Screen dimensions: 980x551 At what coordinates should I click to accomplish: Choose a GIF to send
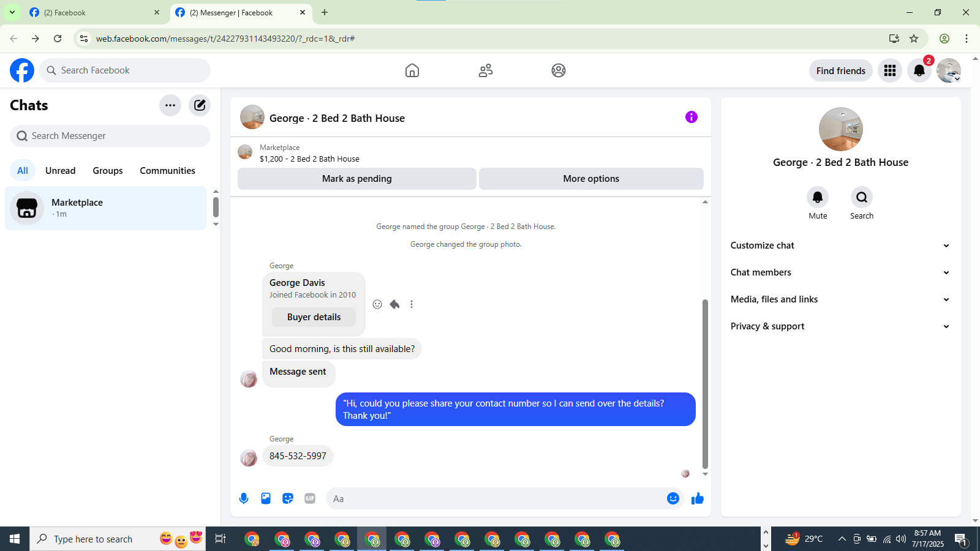click(310, 498)
